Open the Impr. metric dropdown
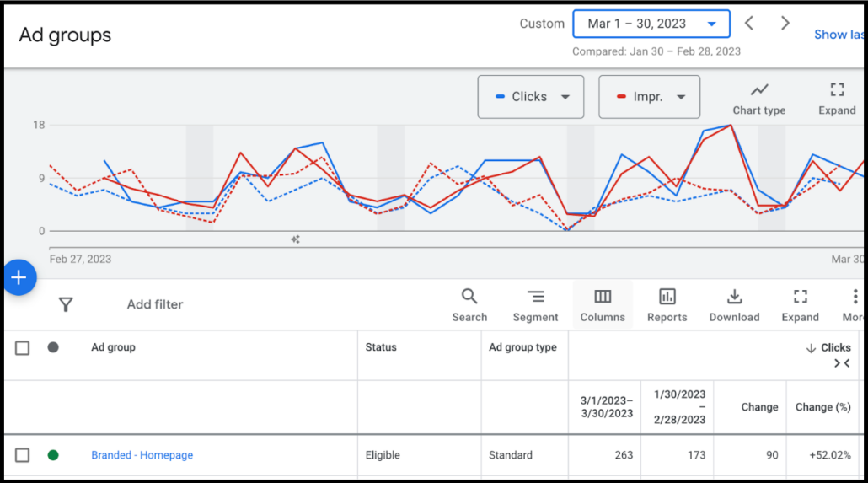This screenshot has width=868, height=483. [649, 97]
